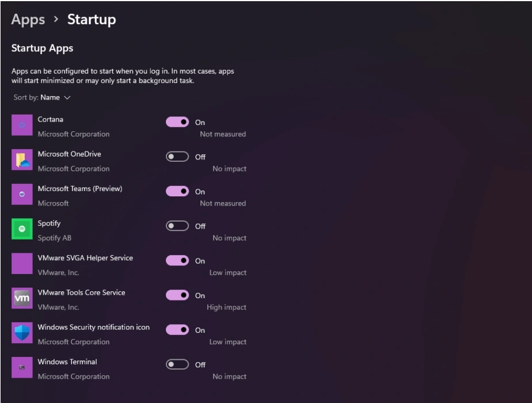Enable Windows Terminal startup toggle
This screenshot has width=532, height=403.
point(177,364)
